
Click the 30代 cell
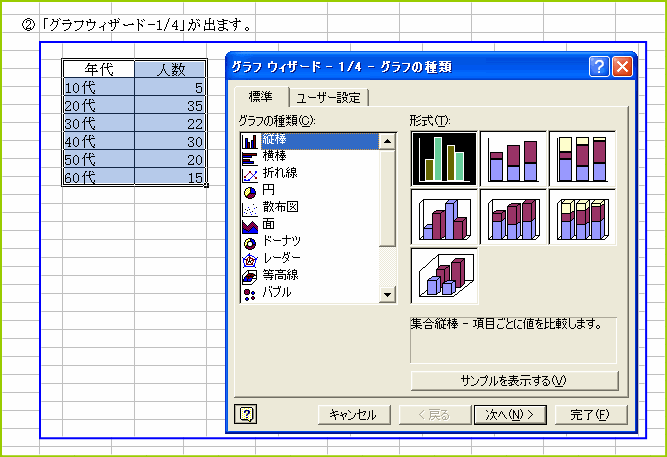[x=99, y=123]
